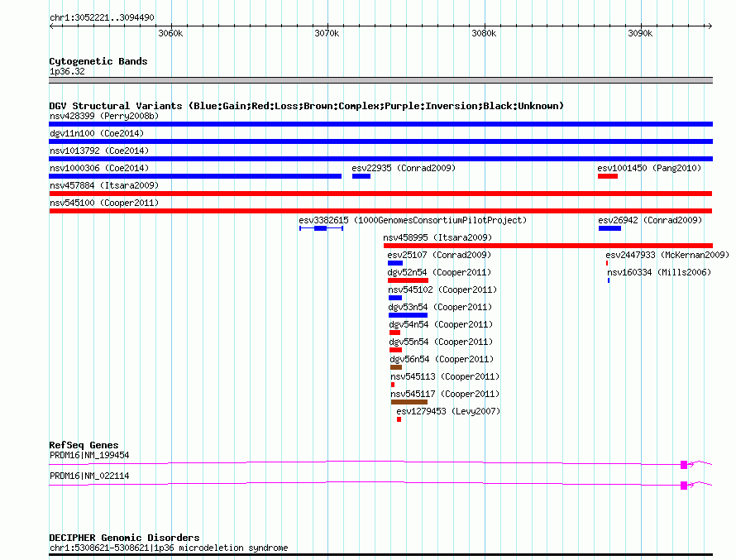Click the PRDM16 NM_199454 exon box
Viewport: 736px width, 560px height.
[x=684, y=465]
